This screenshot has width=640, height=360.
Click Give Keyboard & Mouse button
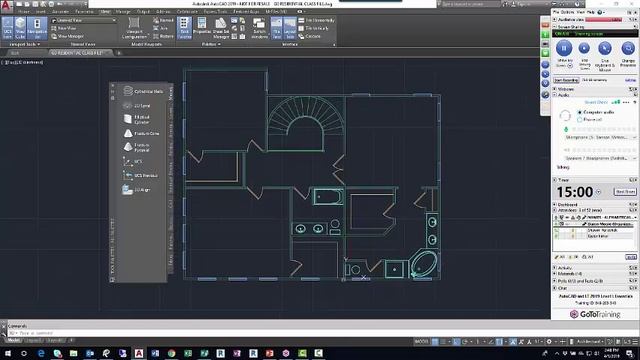tap(604, 48)
